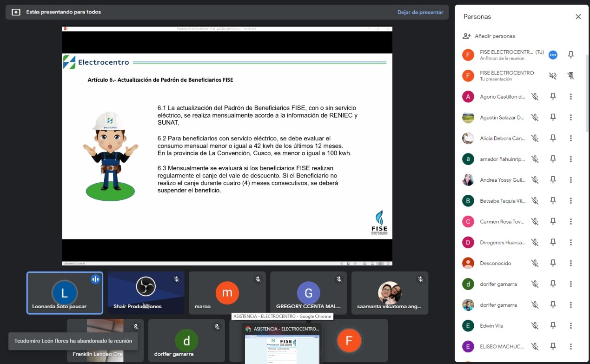Image resolution: width=590 pixels, height=364 pixels.
Task: Click Añadir personas
Action: click(489, 36)
